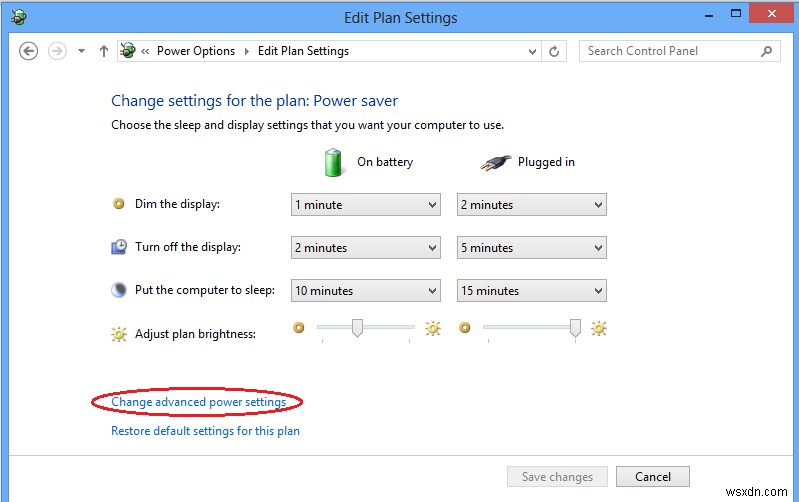Image resolution: width=799 pixels, height=502 pixels.
Task: Open sleep on battery dropdown
Action: [x=366, y=291]
